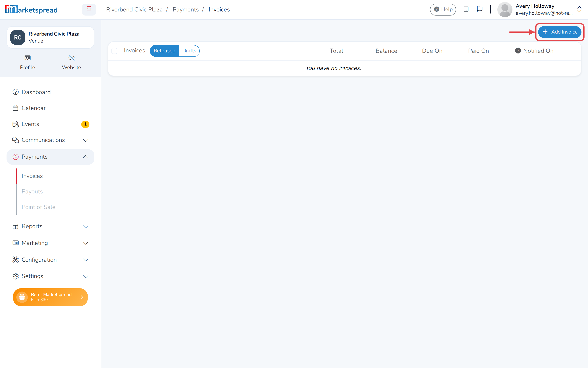Click the Configuration tools icon
This screenshot has height=368, width=588.
(16, 260)
